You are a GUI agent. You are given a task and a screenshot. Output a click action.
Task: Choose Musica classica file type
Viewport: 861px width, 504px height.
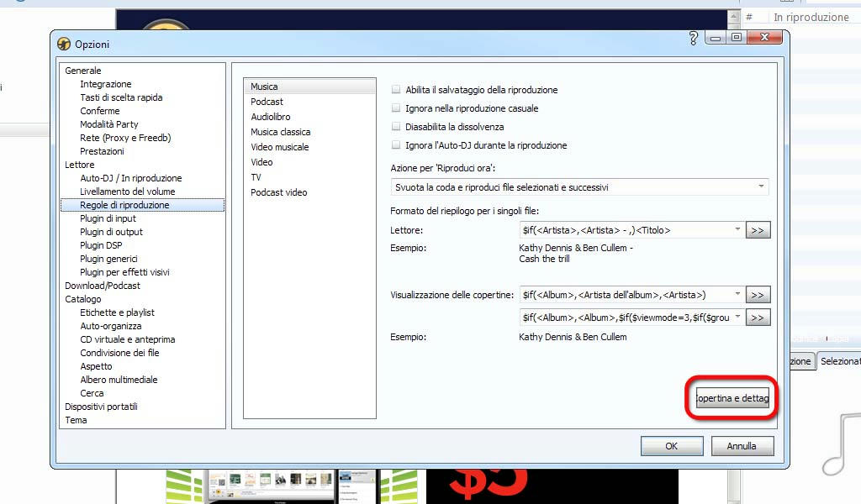[x=281, y=132]
